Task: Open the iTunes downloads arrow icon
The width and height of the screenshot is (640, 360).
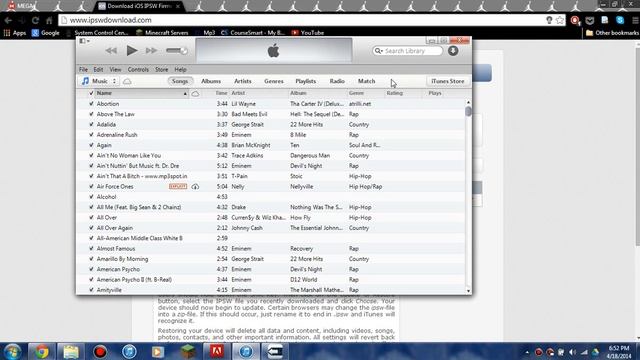Action: (x=453, y=51)
